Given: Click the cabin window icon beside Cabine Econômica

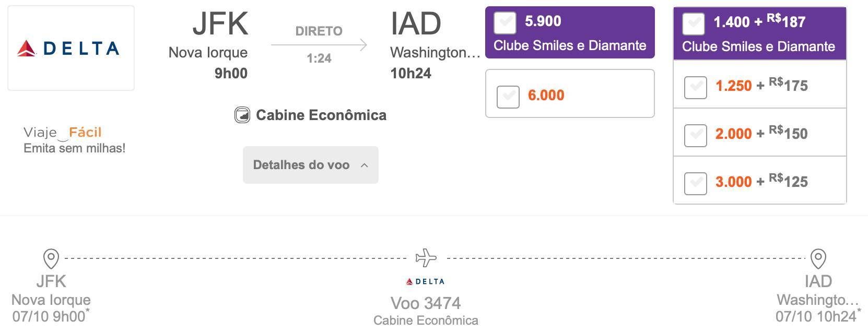Looking at the screenshot, I should [242, 115].
